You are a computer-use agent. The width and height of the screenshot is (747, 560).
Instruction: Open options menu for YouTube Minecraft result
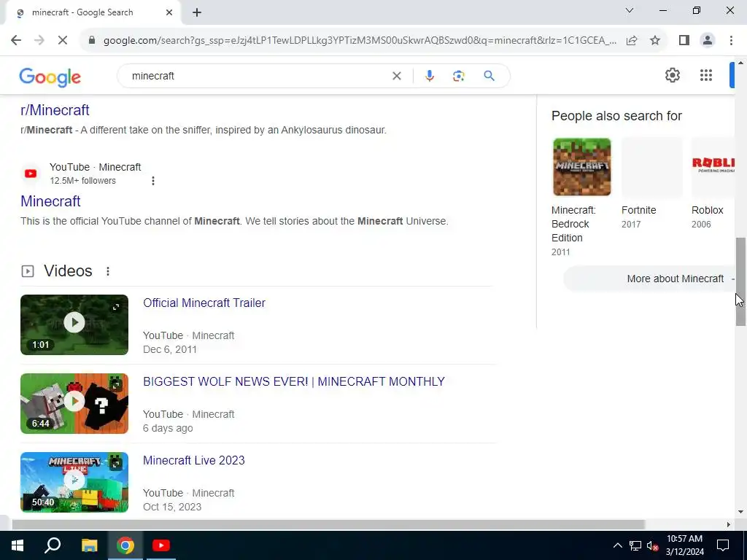(153, 181)
